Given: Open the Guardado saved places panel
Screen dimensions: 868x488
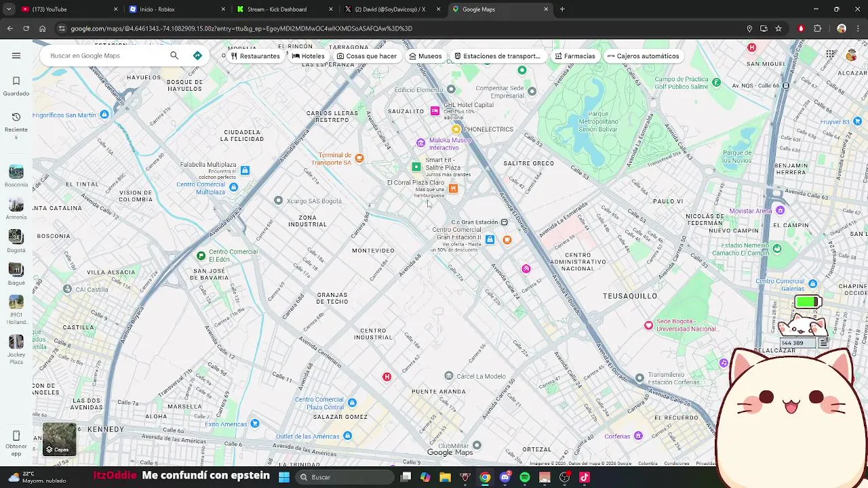Looking at the screenshot, I should click(x=16, y=86).
